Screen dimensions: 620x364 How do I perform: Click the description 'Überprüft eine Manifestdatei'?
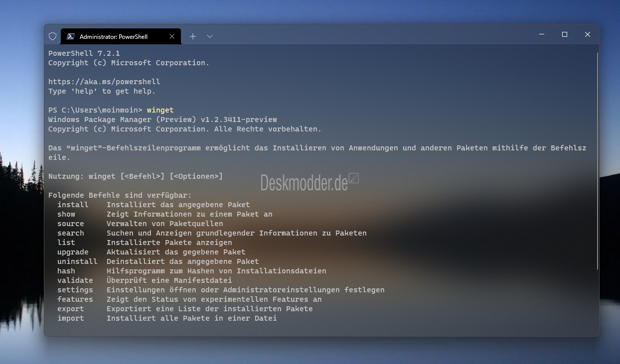tap(169, 280)
